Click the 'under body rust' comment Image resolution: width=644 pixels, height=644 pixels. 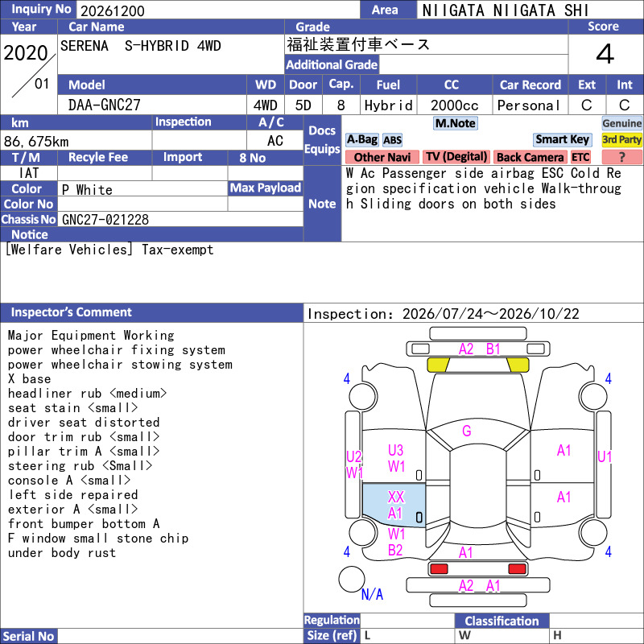[62, 553]
